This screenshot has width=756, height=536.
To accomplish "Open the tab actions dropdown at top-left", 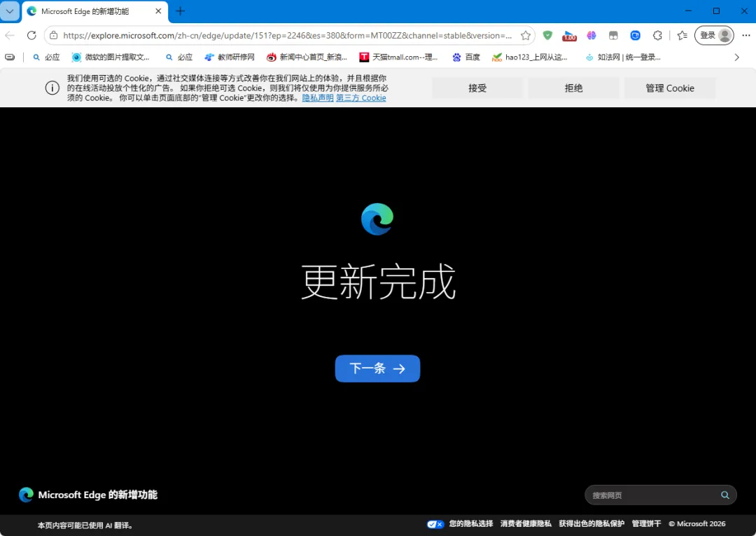I will coord(10,11).
